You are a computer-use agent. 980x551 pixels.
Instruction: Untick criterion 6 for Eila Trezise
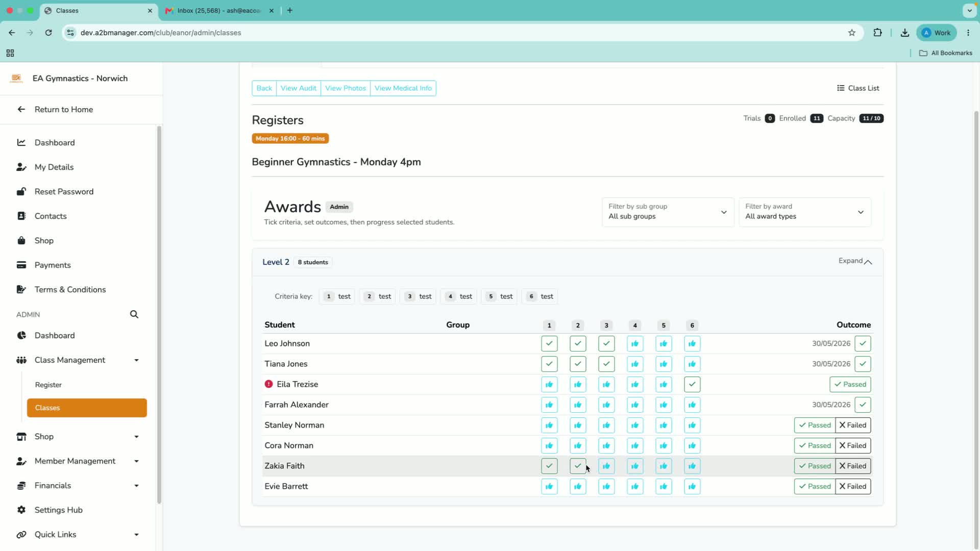point(692,384)
